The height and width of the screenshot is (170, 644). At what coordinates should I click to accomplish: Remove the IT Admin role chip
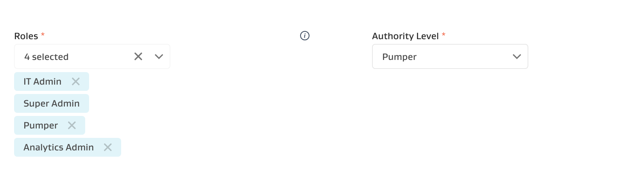point(76,81)
